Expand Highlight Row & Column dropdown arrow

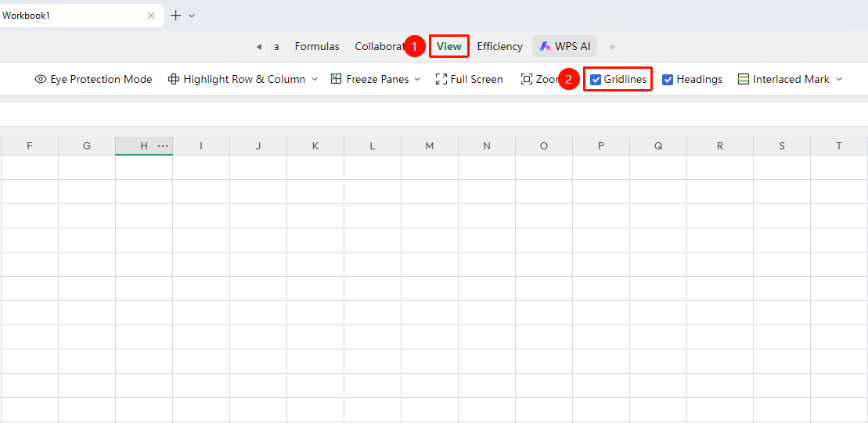tap(315, 79)
